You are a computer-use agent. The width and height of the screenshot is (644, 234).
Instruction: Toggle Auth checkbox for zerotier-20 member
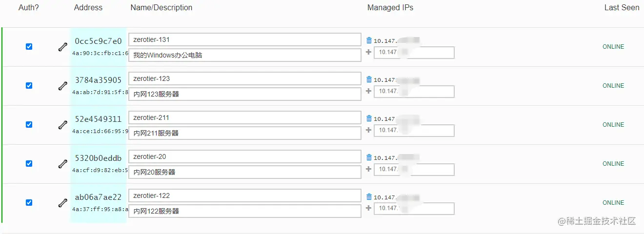coord(29,164)
